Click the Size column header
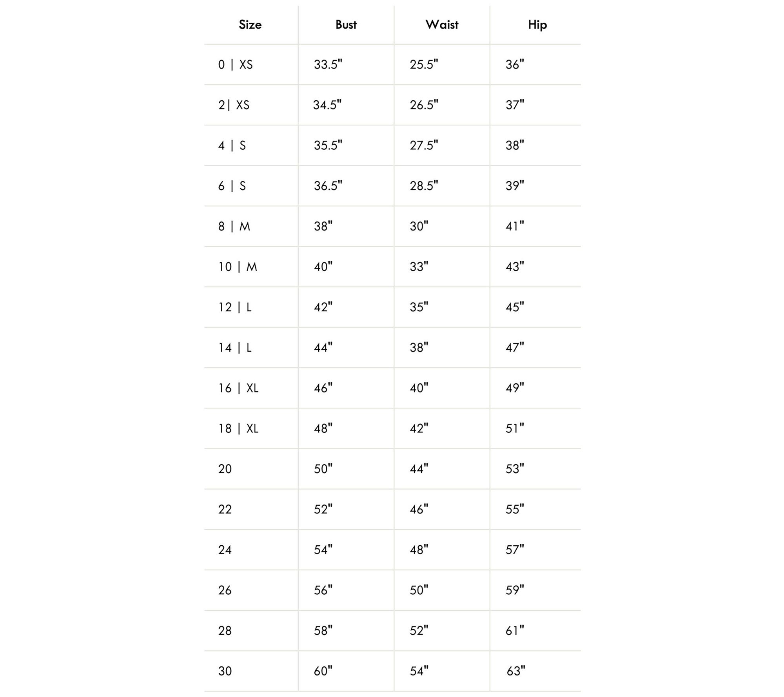784x697 pixels. coord(250,25)
